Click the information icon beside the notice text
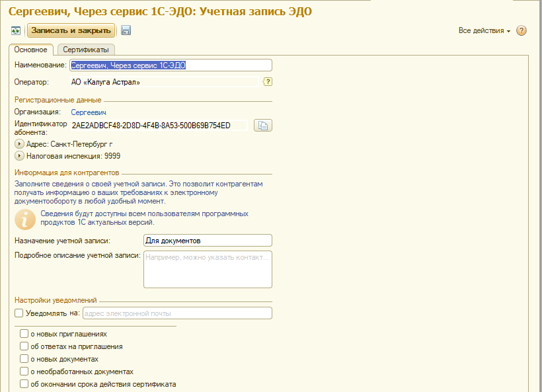542x392 pixels. tap(25, 219)
